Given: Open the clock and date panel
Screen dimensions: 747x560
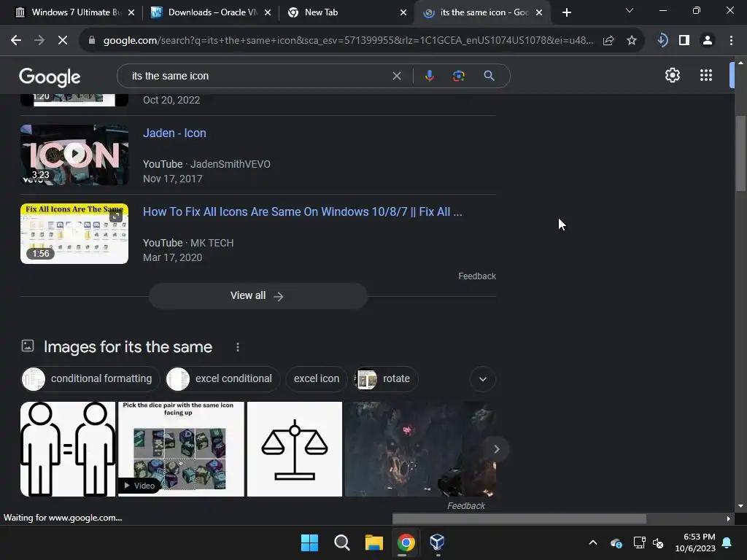Looking at the screenshot, I should (694, 542).
